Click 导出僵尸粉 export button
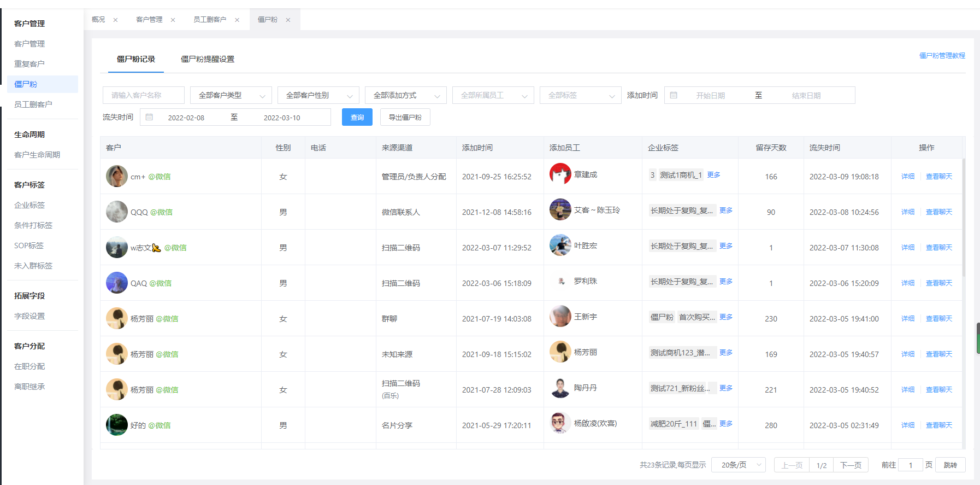This screenshot has width=980, height=485. pos(405,117)
